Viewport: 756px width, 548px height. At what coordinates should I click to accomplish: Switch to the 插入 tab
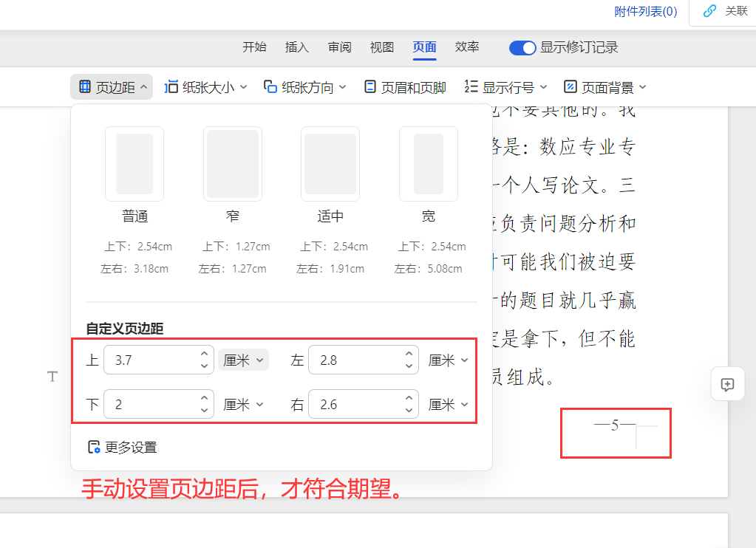pyautogui.click(x=297, y=47)
